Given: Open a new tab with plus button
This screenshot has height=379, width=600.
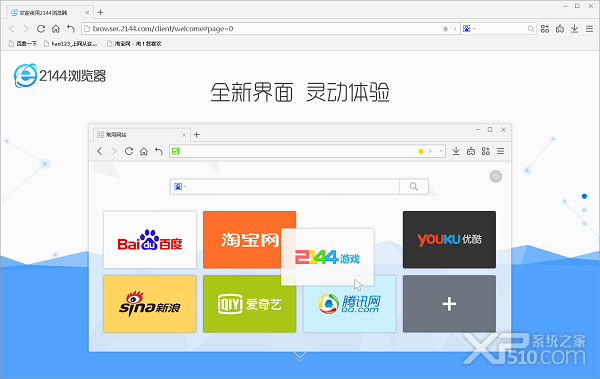Looking at the screenshot, I should pos(100,12).
